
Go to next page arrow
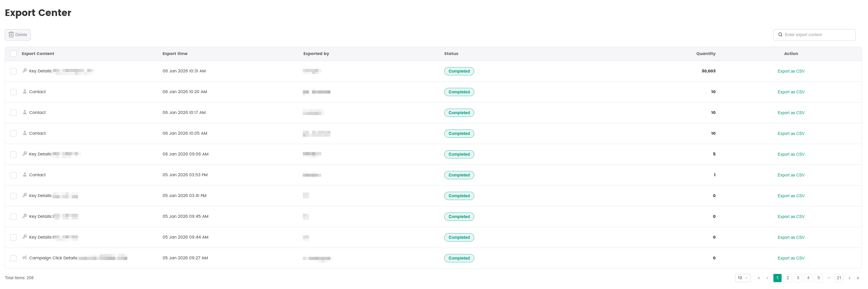849,278
